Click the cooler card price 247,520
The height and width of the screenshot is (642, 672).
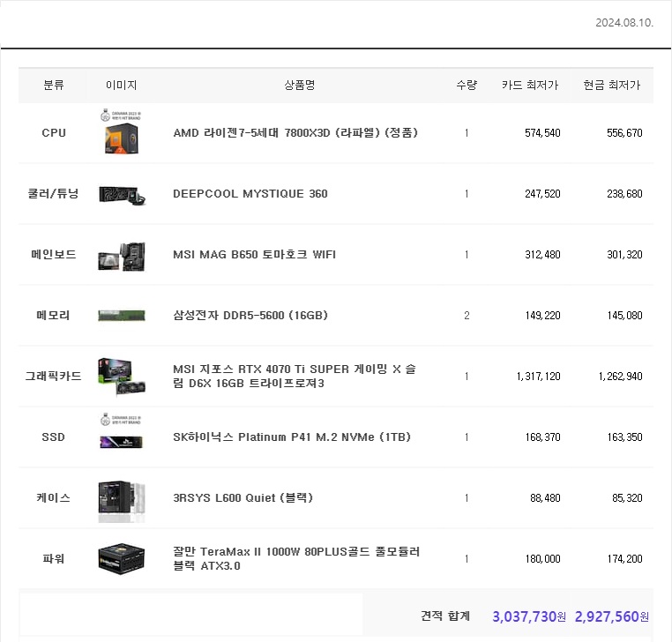tap(542, 194)
